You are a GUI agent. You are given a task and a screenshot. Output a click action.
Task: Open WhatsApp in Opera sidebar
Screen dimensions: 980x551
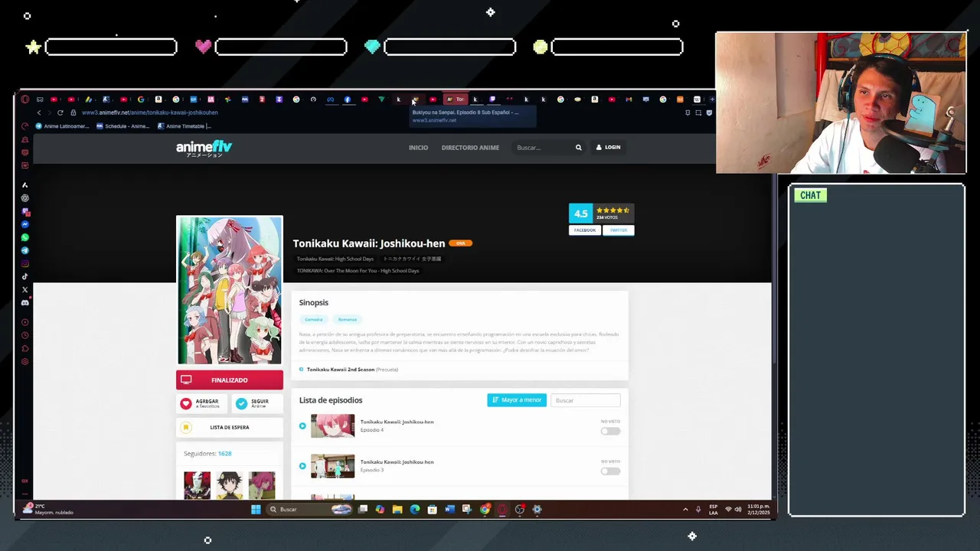point(24,237)
